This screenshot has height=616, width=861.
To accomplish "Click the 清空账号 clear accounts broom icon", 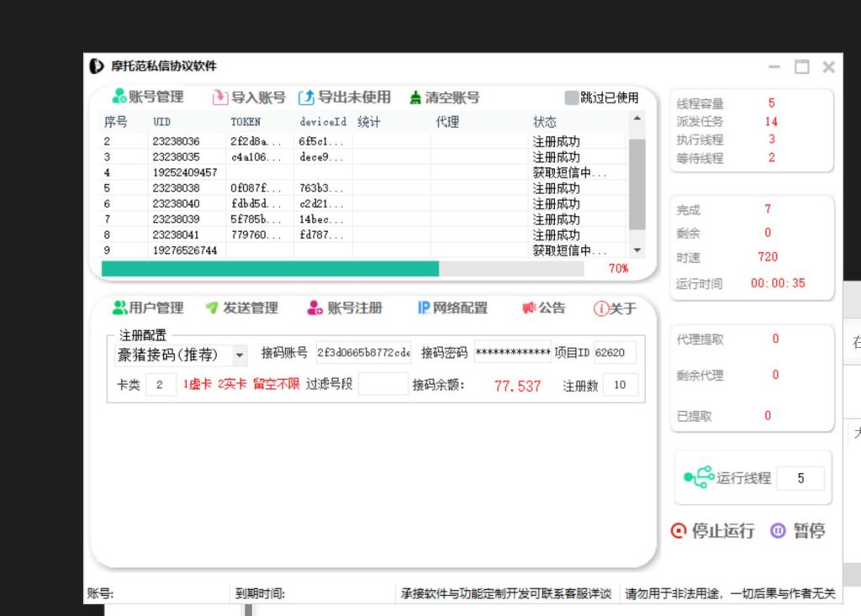I will pos(415,97).
